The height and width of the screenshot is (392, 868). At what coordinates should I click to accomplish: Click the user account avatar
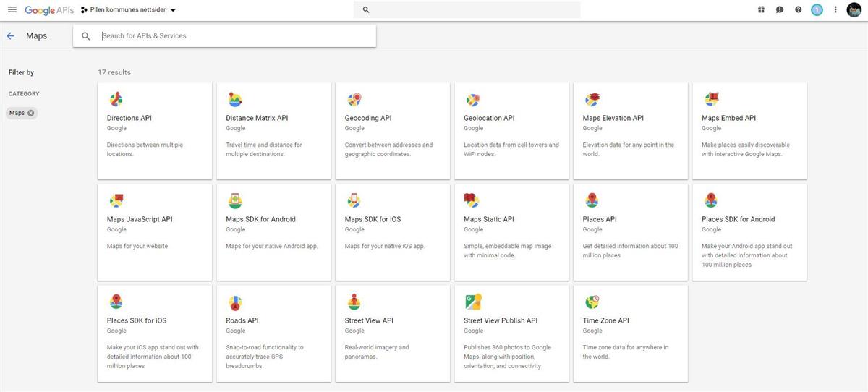click(x=854, y=10)
